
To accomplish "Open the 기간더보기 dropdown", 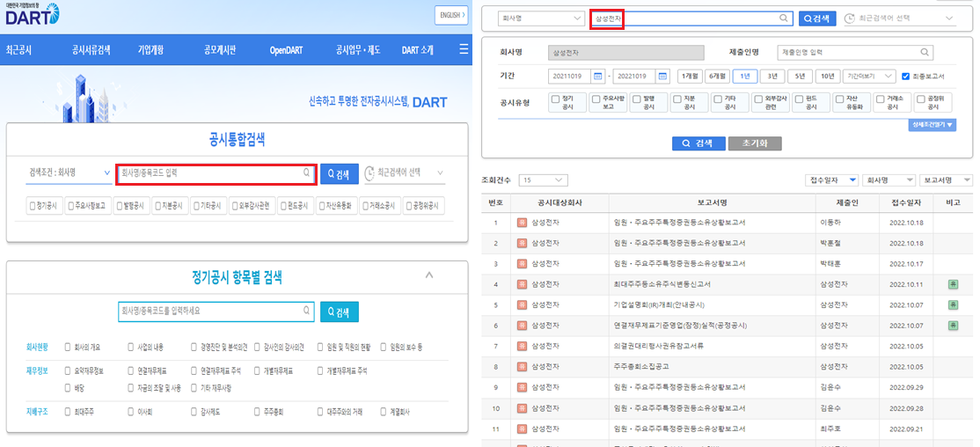I will pyautogui.click(x=869, y=77).
